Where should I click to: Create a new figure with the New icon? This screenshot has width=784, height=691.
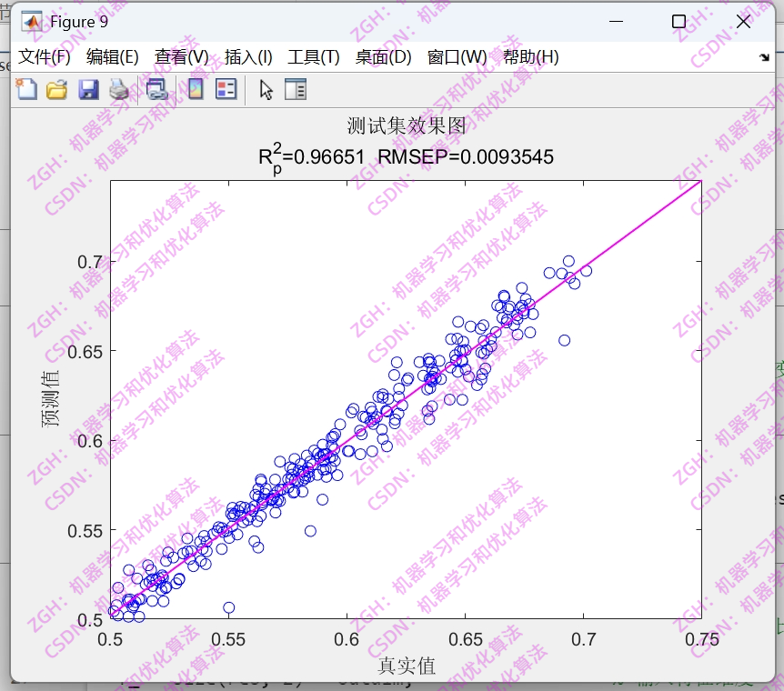[x=27, y=89]
